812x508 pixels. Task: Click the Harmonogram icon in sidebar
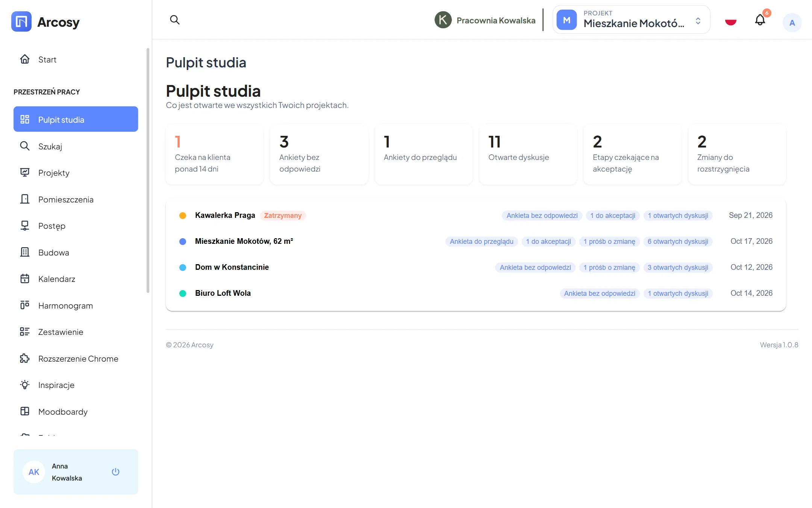pos(25,305)
